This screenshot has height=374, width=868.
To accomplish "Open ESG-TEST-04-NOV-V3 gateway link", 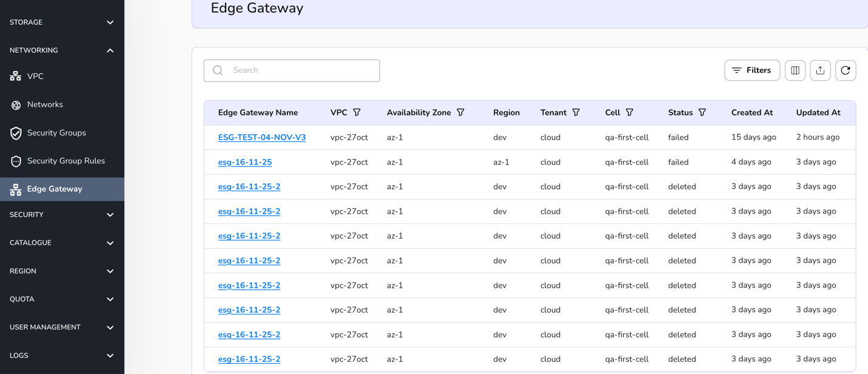I will coord(261,138).
